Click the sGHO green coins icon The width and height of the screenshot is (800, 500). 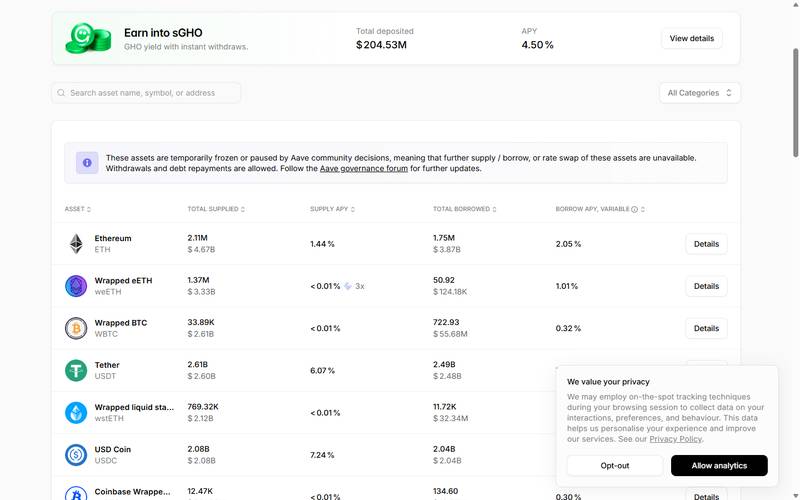88,38
